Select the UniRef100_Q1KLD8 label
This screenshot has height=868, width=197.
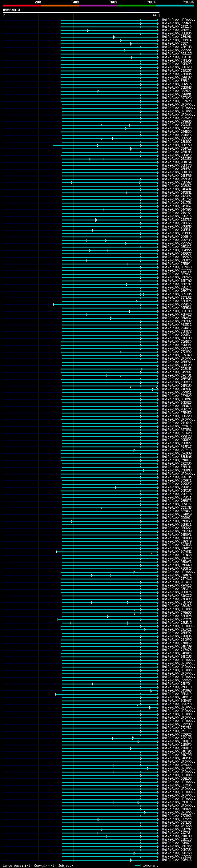(x=177, y=836)
